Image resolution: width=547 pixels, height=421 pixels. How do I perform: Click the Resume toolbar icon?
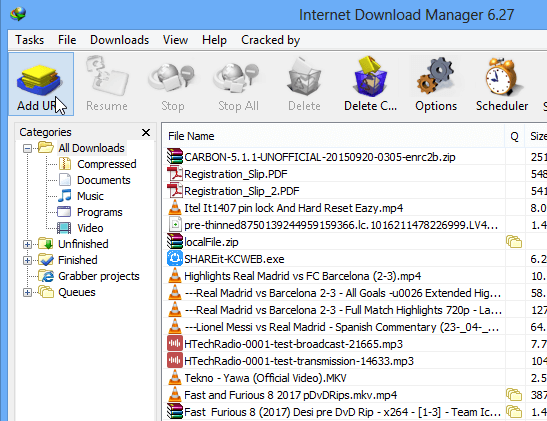pyautogui.click(x=107, y=76)
